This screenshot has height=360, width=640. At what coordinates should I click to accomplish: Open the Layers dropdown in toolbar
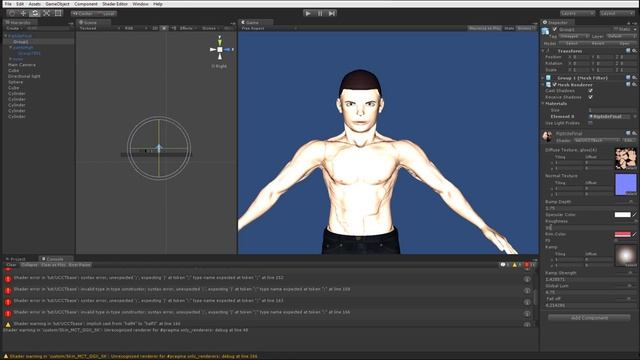tap(577, 13)
